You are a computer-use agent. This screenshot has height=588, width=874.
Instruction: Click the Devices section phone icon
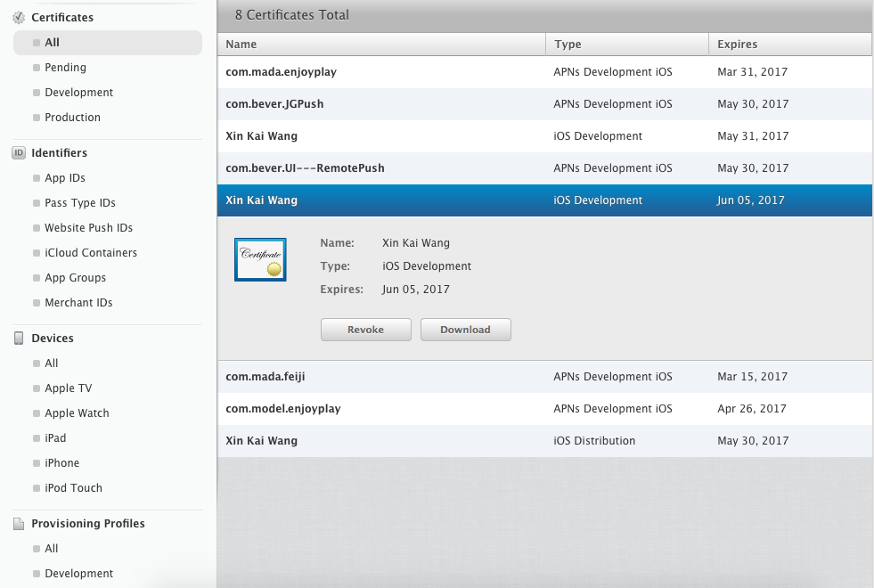(x=19, y=339)
